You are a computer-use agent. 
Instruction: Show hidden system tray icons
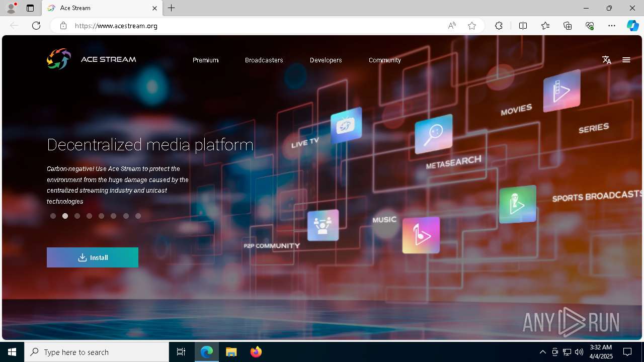tap(542, 352)
